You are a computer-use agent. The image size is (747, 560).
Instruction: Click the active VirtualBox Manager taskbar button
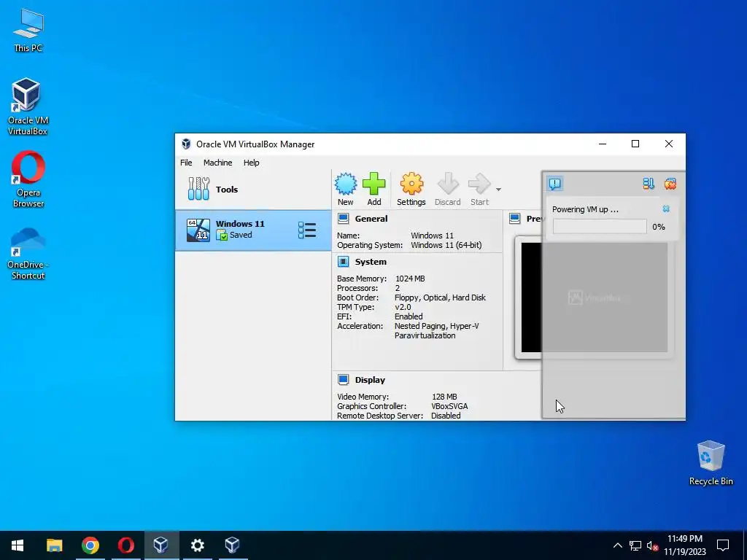point(161,545)
